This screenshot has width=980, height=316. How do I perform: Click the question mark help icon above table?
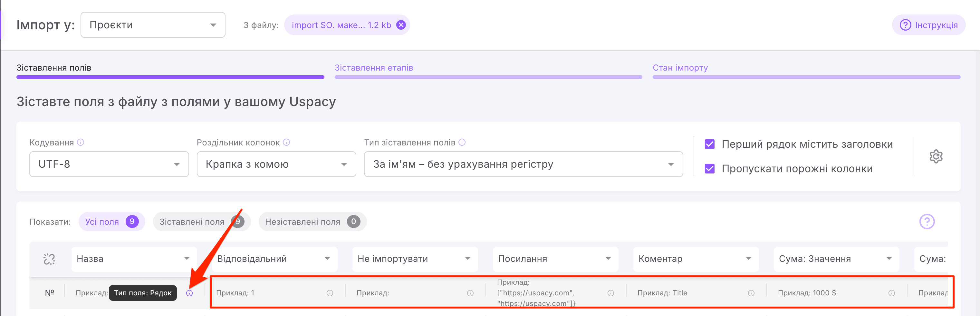(927, 221)
